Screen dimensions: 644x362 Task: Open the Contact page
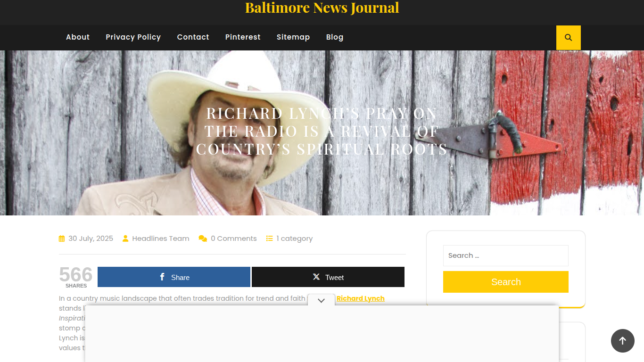pos(193,37)
